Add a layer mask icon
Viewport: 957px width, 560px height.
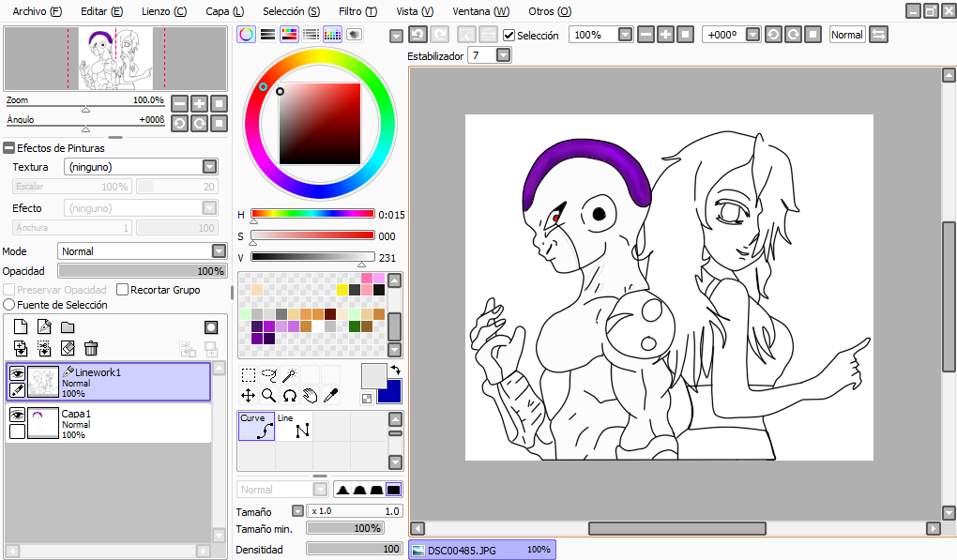pyautogui.click(x=211, y=327)
